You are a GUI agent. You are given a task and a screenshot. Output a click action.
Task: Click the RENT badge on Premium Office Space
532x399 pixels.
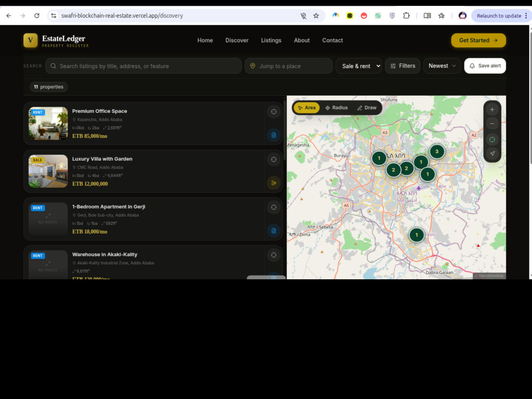click(38, 112)
